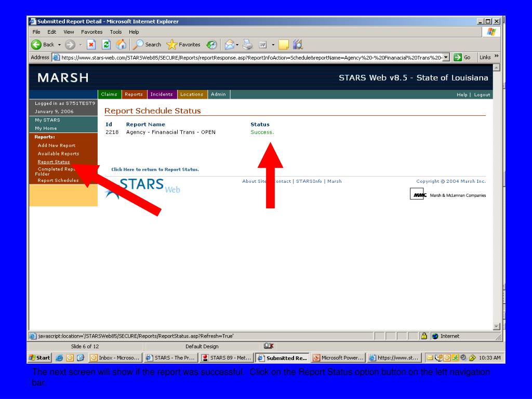Click the envelope icon in system tray
This screenshot has width=532, height=399.
[430, 357]
